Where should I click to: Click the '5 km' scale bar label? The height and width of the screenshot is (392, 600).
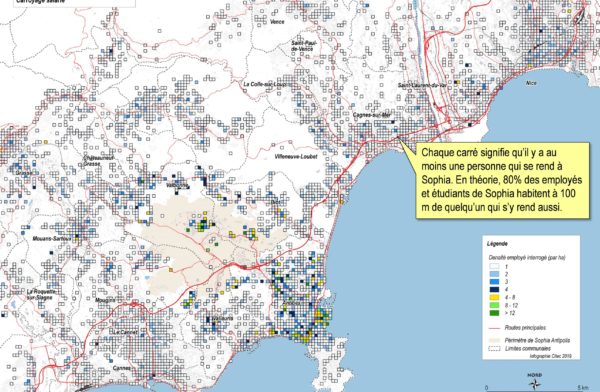tap(584, 388)
